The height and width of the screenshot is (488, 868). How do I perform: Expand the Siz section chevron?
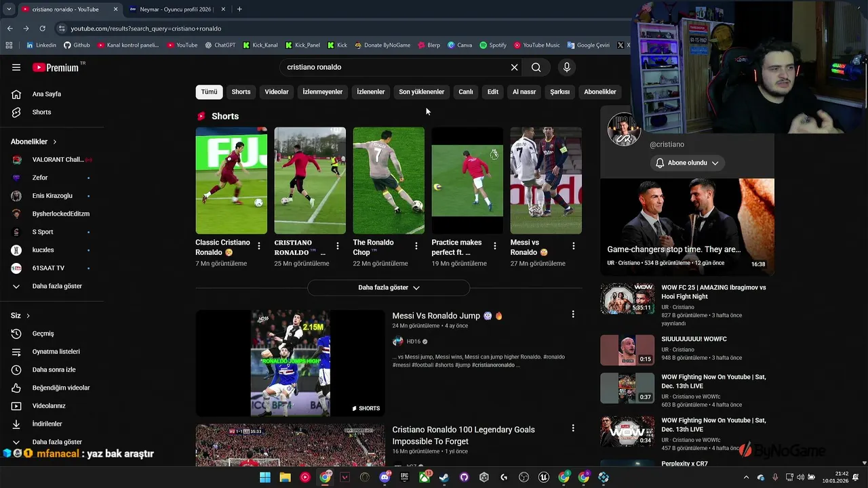coord(28,316)
